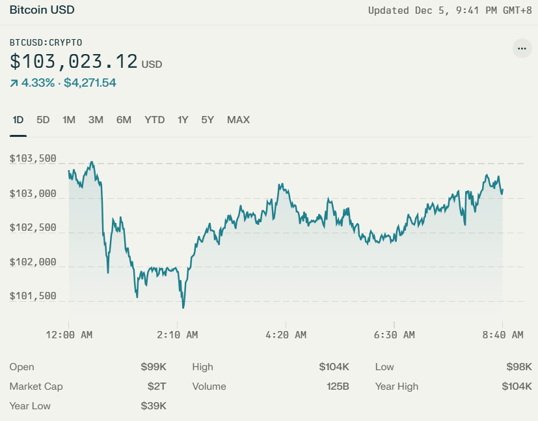Click the High value $104K
The width and height of the screenshot is (538, 421).
click(334, 367)
